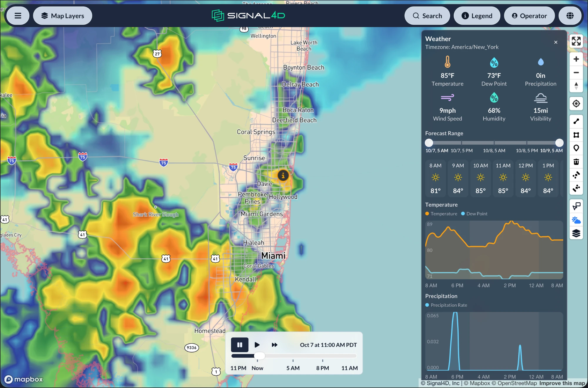This screenshot has height=388, width=588.
Task: Click the Dew Point droplet icon
Action: 494,63
